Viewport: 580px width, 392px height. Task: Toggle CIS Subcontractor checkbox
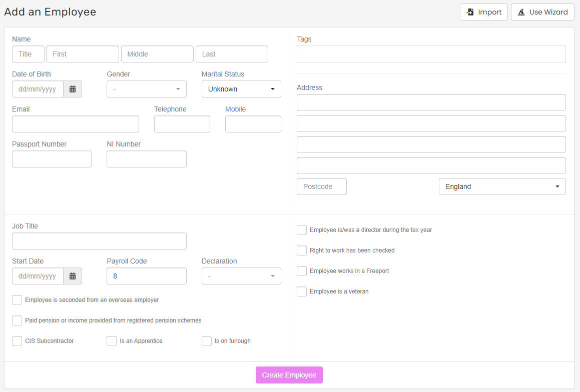[17, 341]
